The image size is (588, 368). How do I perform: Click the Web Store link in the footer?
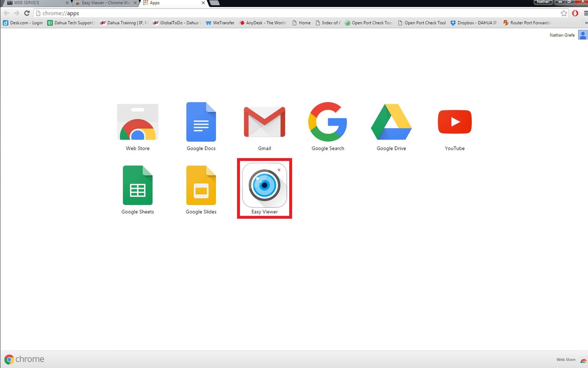tap(566, 360)
